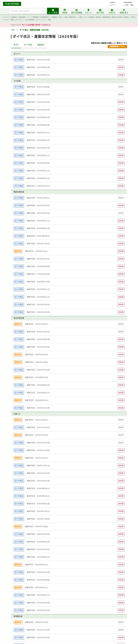Open 名士バス ダイヤ改正 entry dated 2025/12/31
This screenshot has height=644, width=138.
coord(19,60)
